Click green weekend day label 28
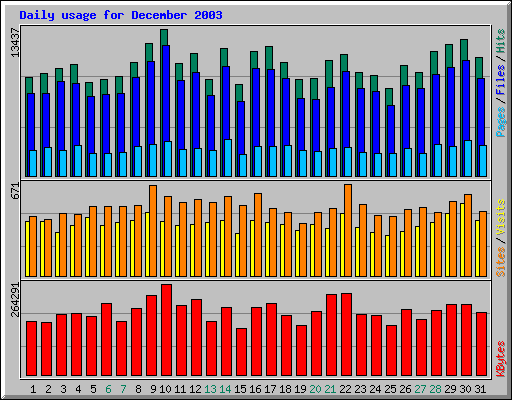 [435, 389]
